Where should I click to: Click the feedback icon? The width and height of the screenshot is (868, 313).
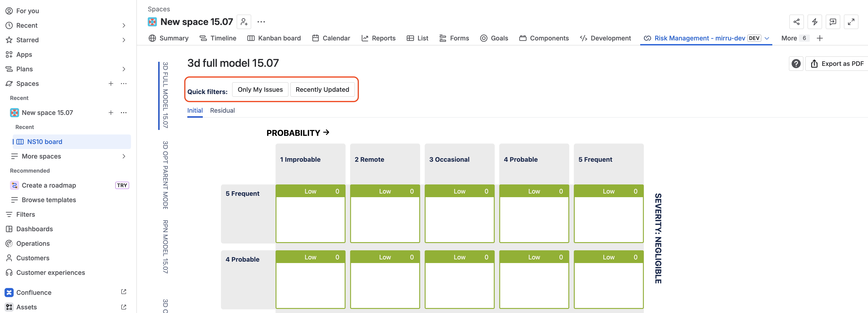click(x=833, y=22)
